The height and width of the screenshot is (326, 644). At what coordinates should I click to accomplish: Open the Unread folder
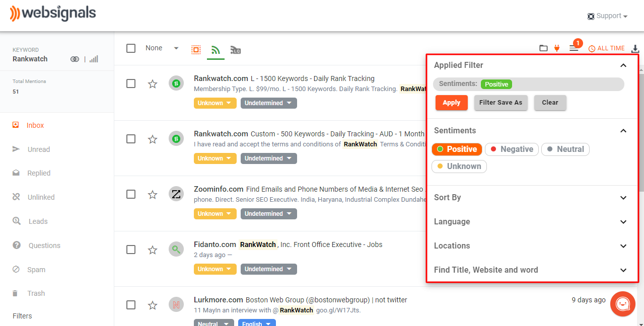coord(39,149)
